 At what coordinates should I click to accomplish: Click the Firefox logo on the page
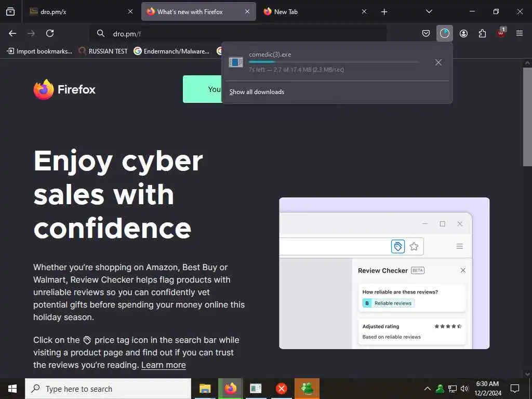64,89
